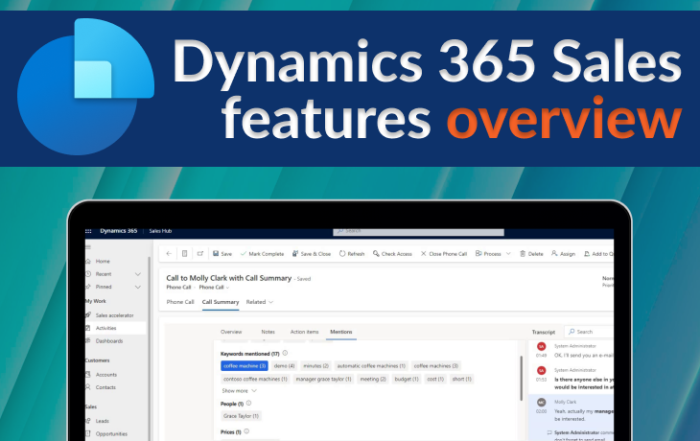Screen dimensions: 700x441
Task: Open record in new window icon
Action: tap(200, 254)
